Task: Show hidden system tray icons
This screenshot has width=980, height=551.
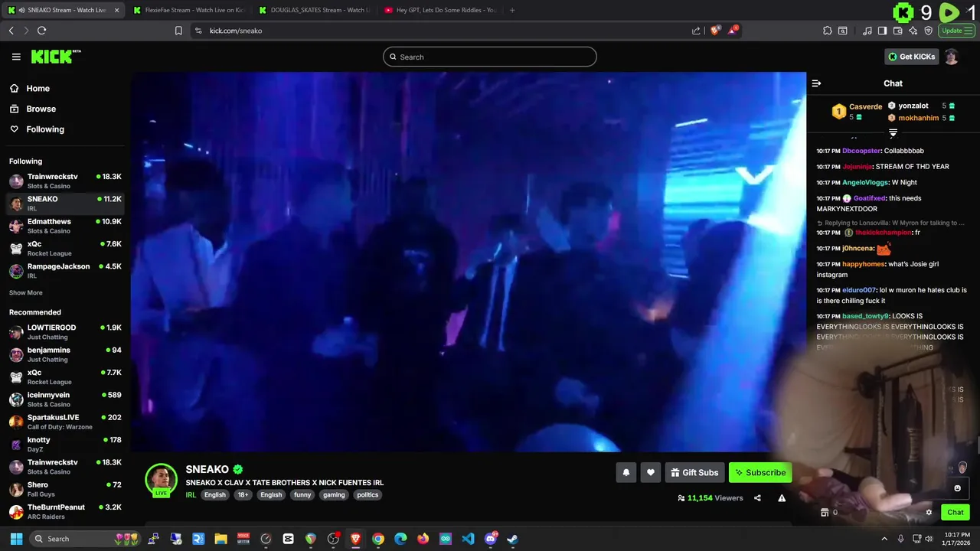Action: pyautogui.click(x=884, y=539)
